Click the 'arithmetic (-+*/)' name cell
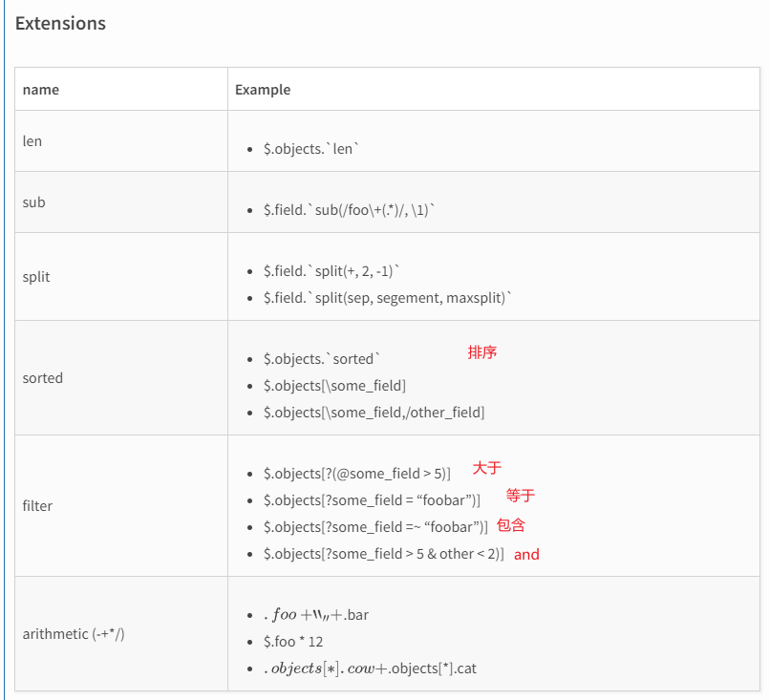The image size is (769, 700). [73, 634]
